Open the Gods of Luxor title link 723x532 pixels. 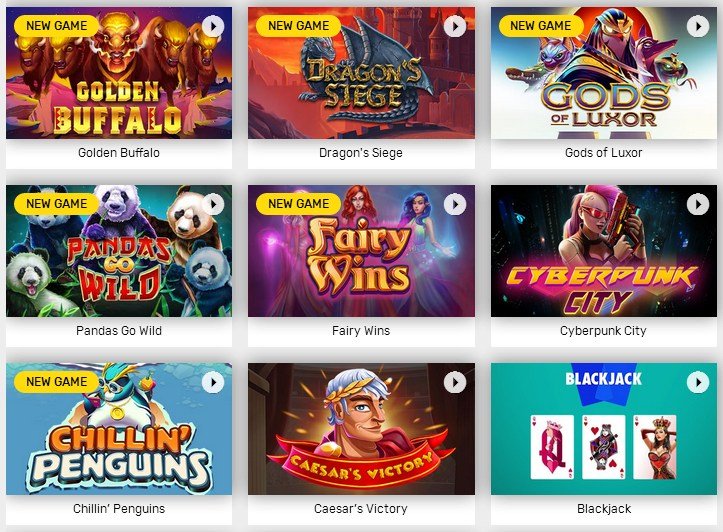pos(604,153)
